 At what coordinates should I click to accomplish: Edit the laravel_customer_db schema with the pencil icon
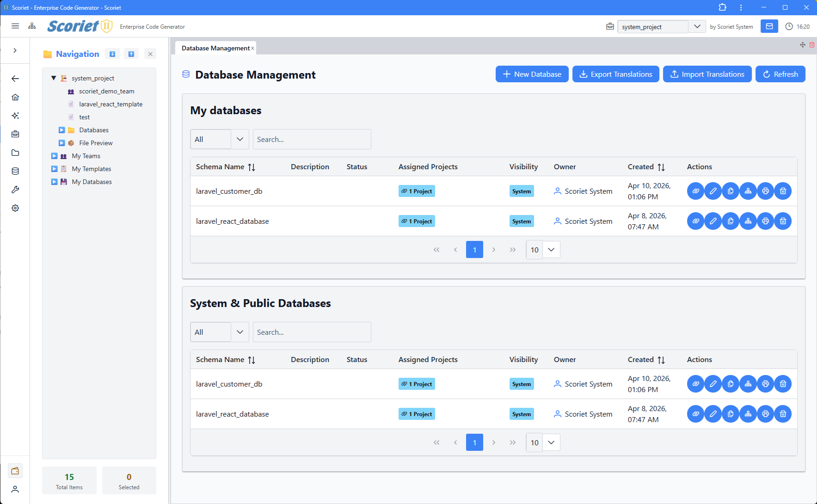point(713,191)
